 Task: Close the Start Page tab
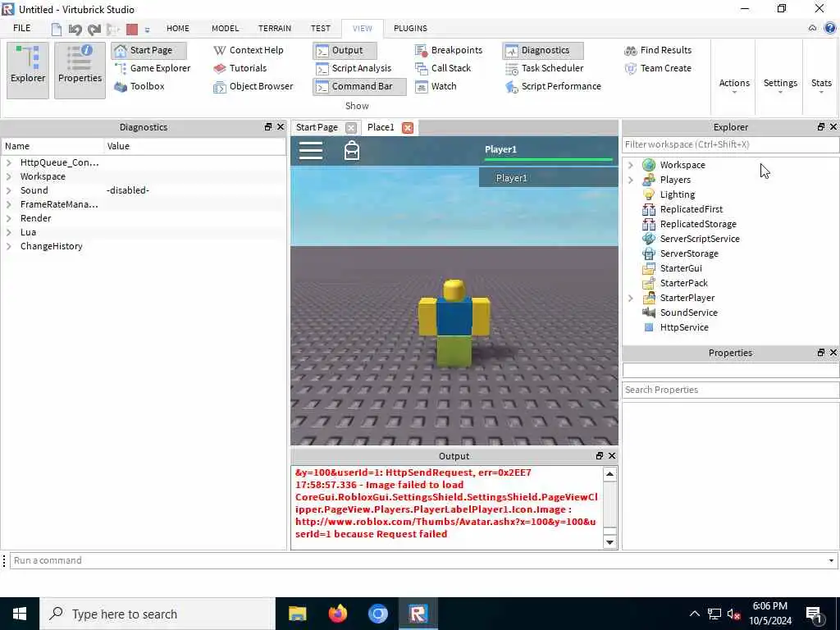coord(351,127)
